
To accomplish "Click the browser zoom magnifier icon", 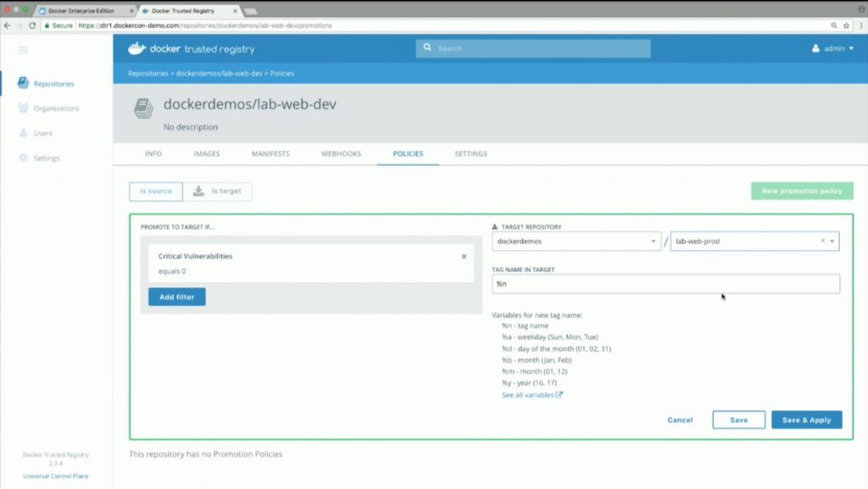I will point(834,25).
